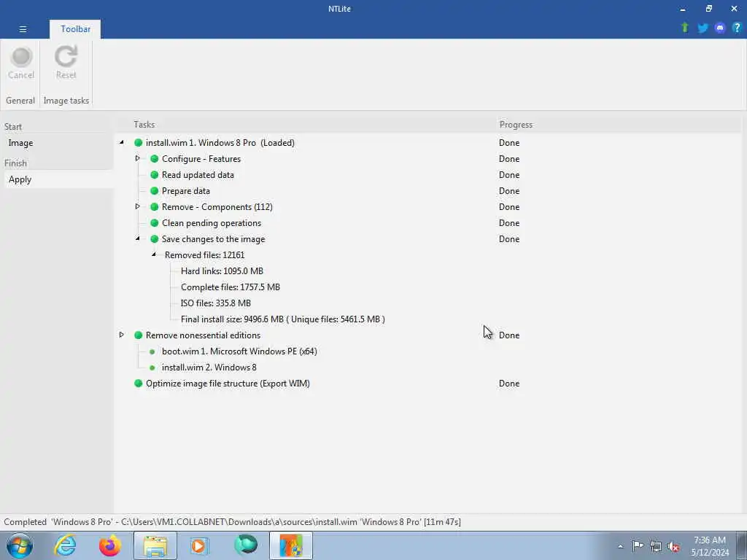Click the Show desktop button
The width and height of the screenshot is (747, 560).
coord(742,545)
